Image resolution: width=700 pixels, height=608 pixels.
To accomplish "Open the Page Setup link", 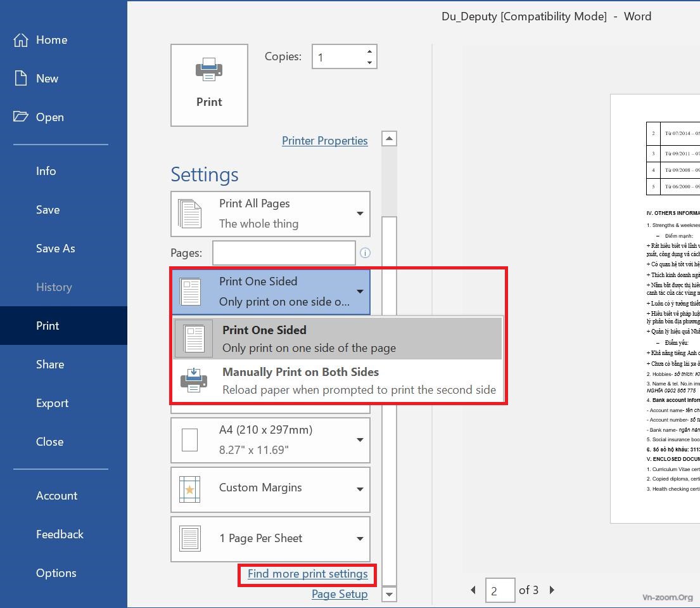I will click(340, 594).
